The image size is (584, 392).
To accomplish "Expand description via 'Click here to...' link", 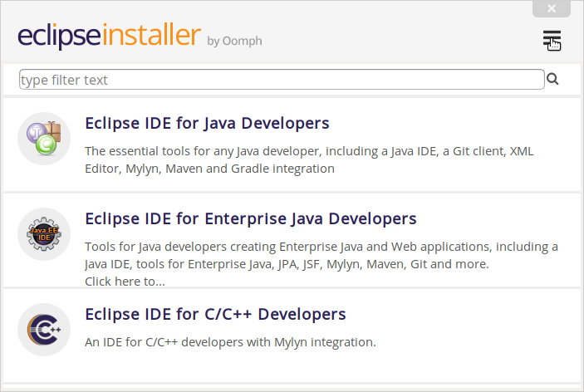I will (125, 282).
